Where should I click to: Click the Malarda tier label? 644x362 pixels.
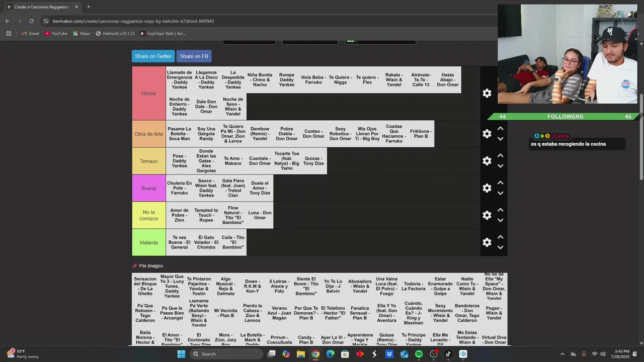(148, 243)
